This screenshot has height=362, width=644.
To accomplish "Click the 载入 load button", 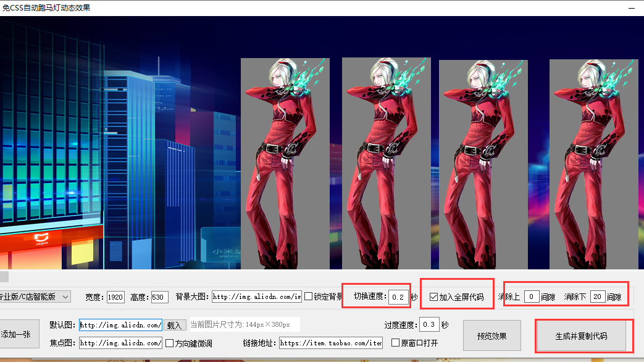I will [175, 326].
